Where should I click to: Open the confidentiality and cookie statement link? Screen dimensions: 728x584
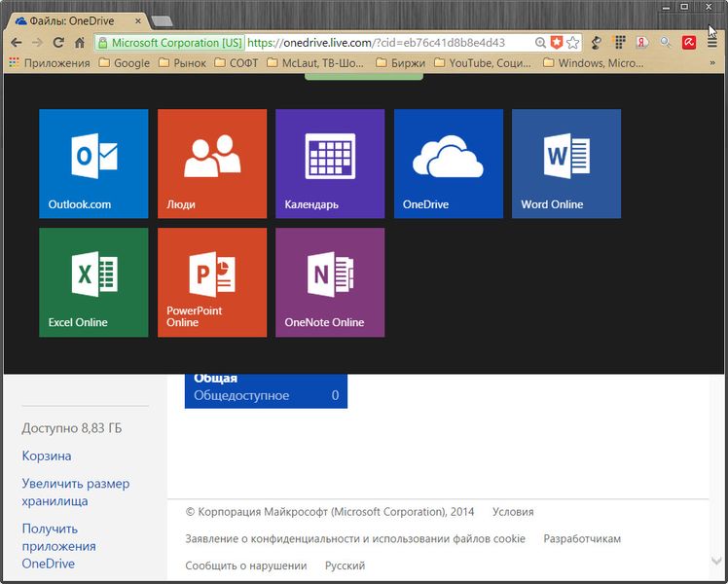(355, 539)
